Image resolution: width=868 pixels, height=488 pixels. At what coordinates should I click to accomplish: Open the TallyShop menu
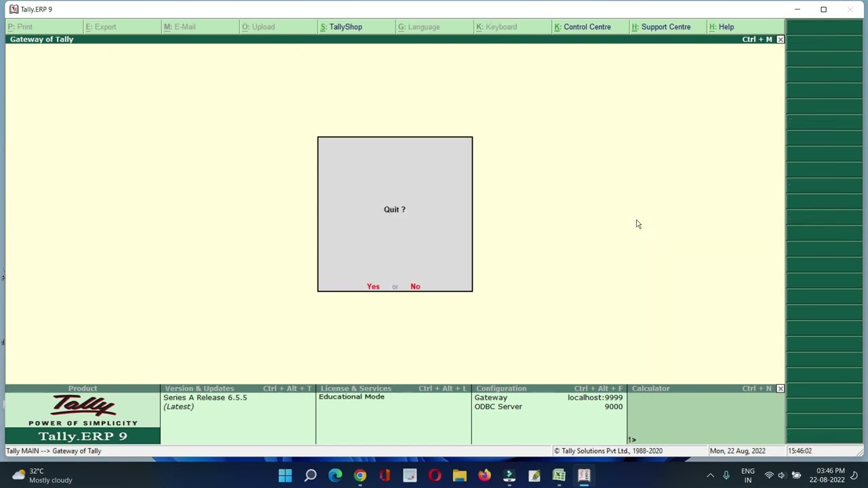tap(342, 27)
